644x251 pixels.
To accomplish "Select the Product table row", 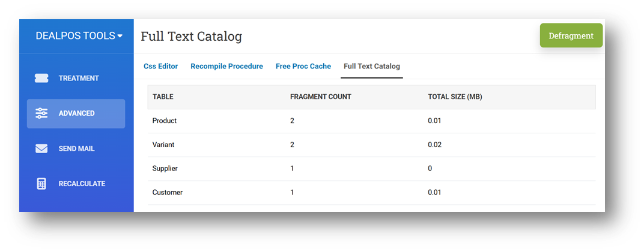I will click(x=164, y=121).
